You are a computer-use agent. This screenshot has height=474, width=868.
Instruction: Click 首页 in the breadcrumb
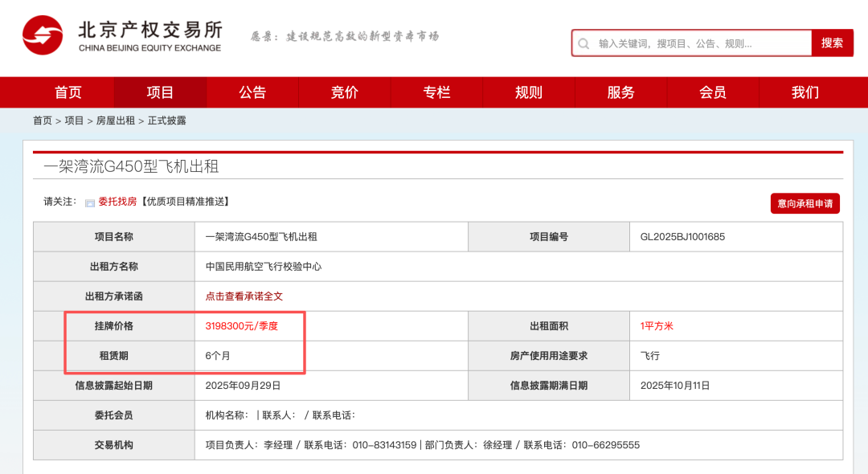pyautogui.click(x=43, y=121)
